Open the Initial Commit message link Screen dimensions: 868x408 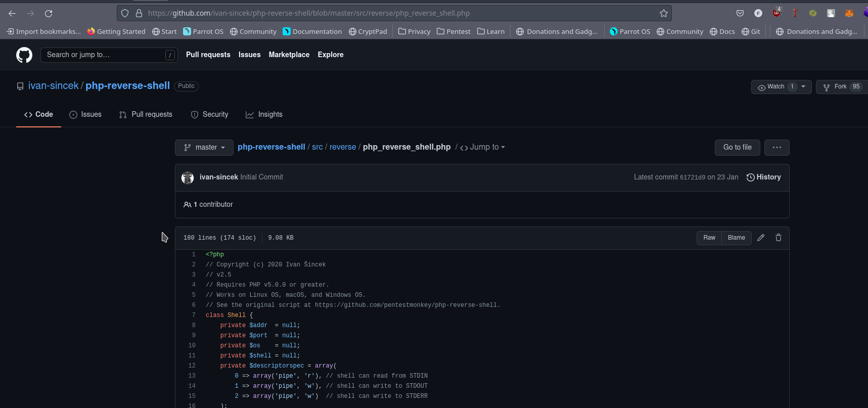[262, 177]
